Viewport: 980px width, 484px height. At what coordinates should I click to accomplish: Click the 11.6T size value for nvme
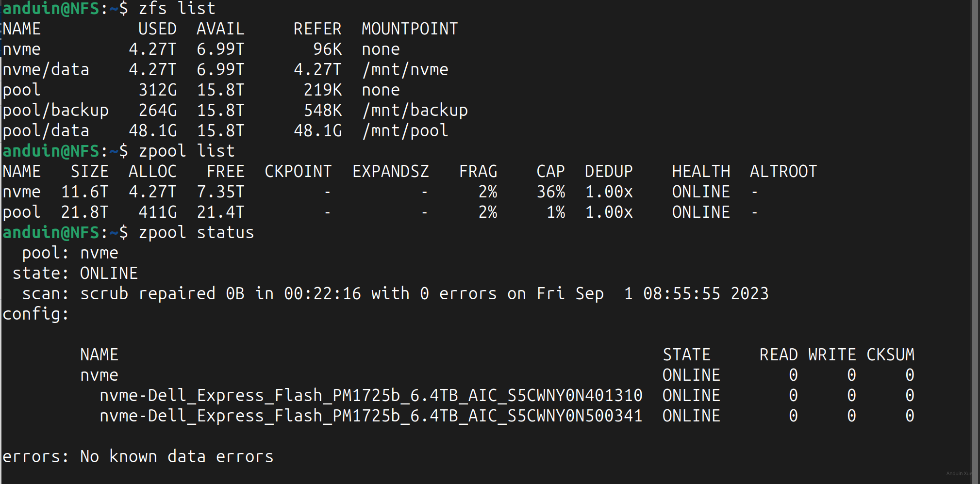pos(84,192)
